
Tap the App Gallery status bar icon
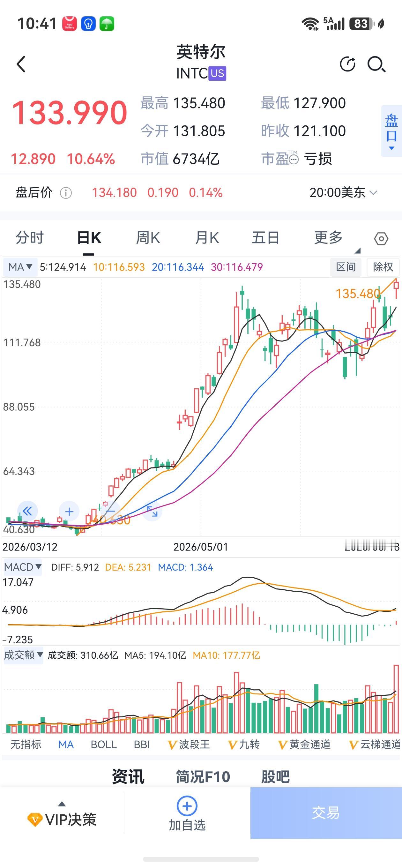pos(70,24)
